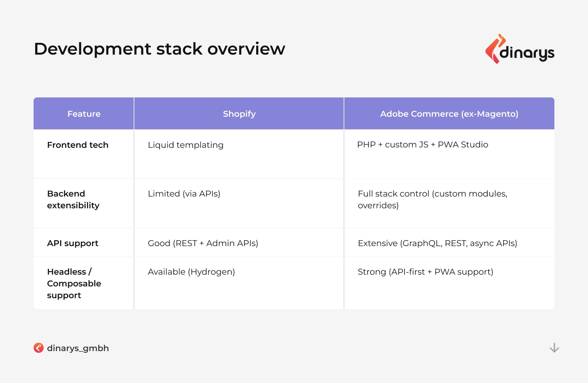Click the down arrow icon at bottom right

(x=554, y=348)
